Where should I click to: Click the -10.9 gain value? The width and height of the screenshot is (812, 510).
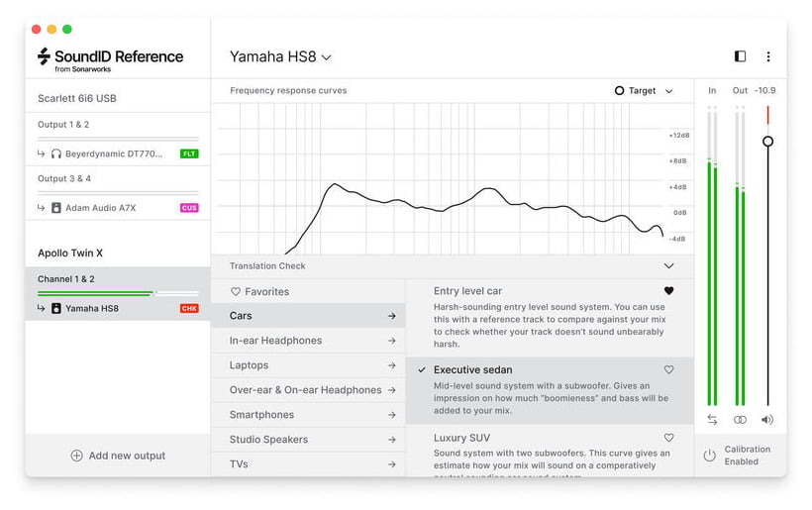pos(764,90)
